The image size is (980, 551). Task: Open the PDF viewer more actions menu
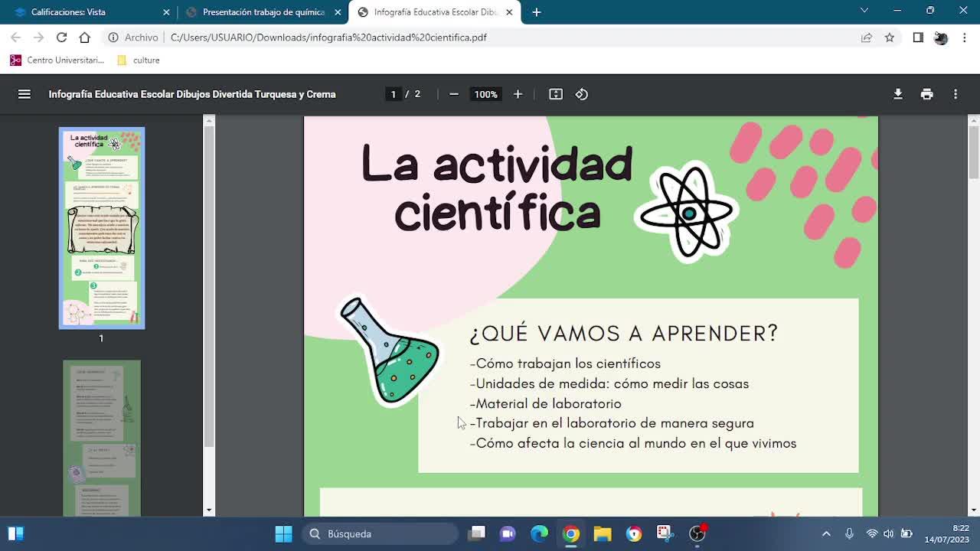pos(955,94)
